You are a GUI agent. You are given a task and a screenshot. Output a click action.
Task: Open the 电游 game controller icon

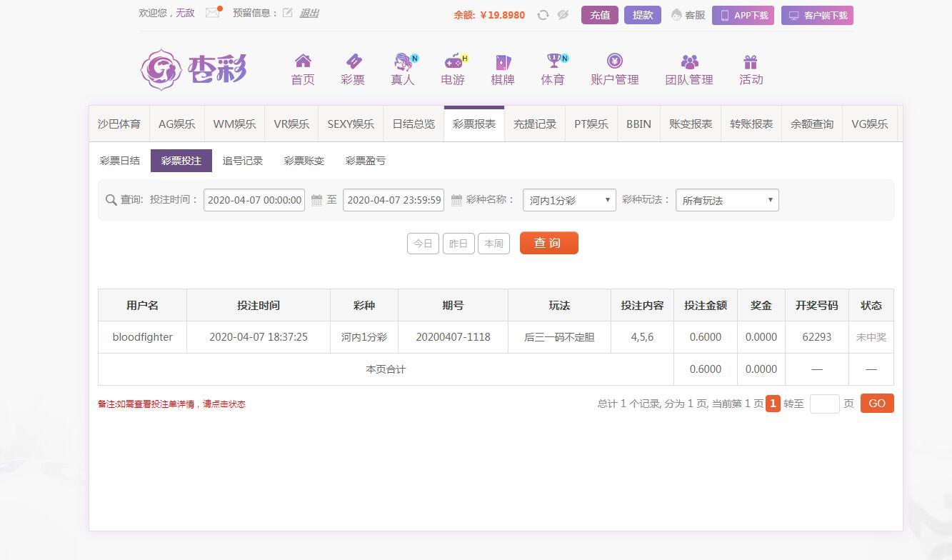tap(453, 61)
